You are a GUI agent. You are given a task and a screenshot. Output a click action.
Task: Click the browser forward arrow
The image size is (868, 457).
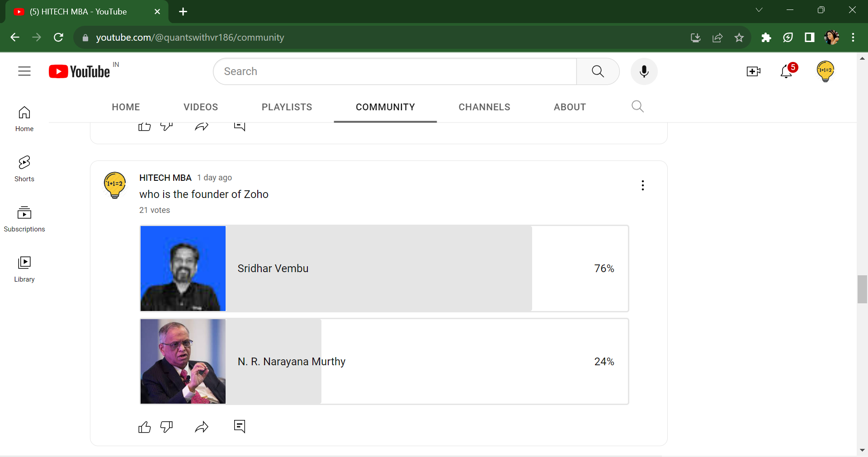coord(37,38)
